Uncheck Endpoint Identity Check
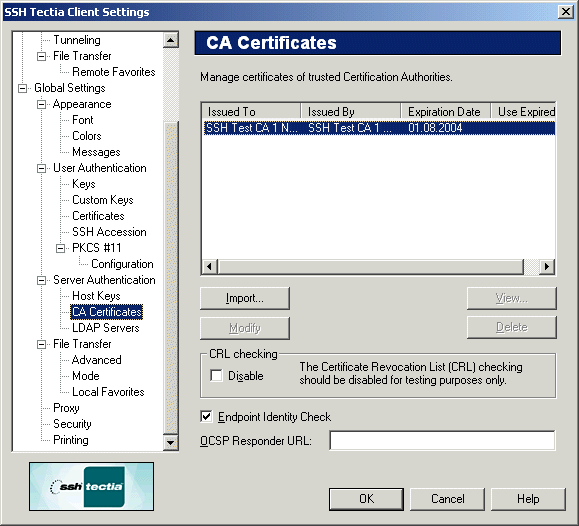The width and height of the screenshot is (579, 526). pyautogui.click(x=206, y=416)
